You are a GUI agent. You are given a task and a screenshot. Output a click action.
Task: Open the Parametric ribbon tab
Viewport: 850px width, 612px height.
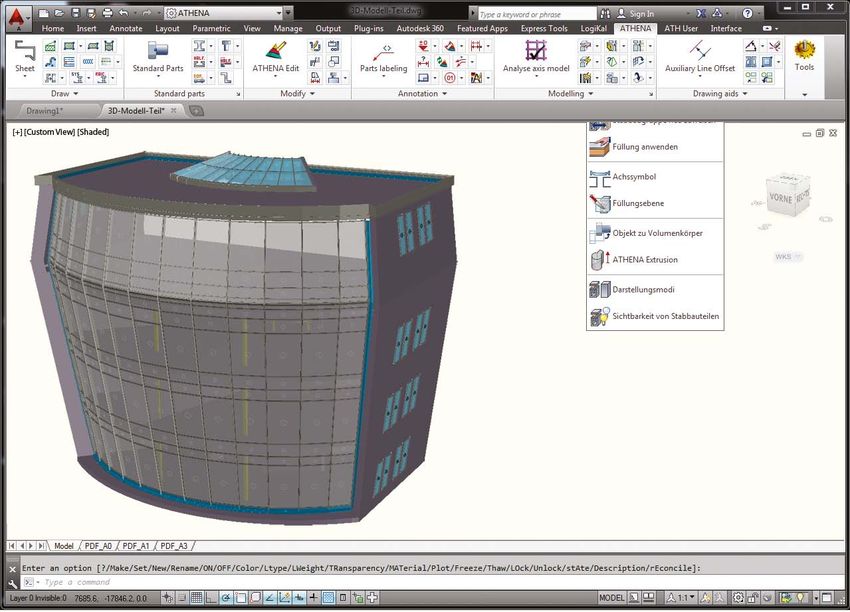(x=211, y=29)
